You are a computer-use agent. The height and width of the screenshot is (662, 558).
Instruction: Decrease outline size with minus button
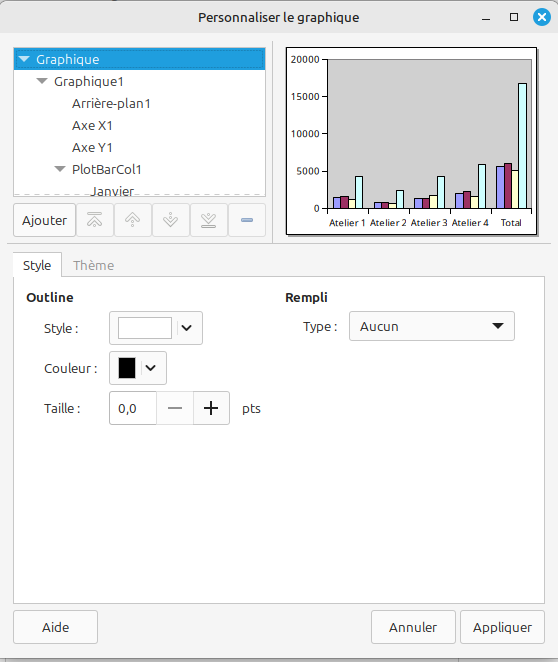(175, 408)
